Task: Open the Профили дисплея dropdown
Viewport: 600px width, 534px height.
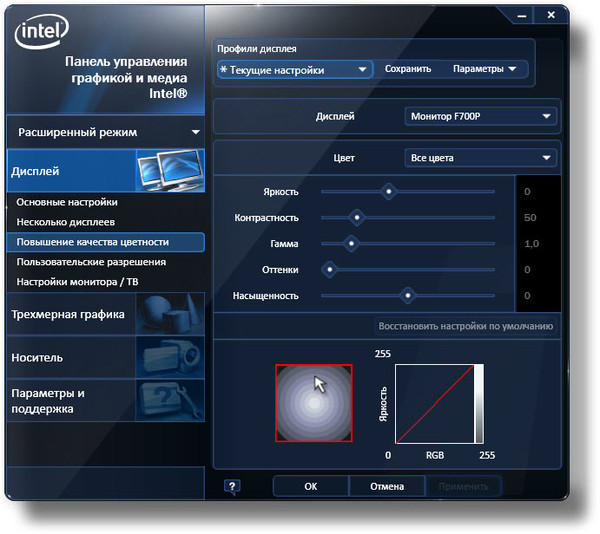Action: click(x=295, y=70)
